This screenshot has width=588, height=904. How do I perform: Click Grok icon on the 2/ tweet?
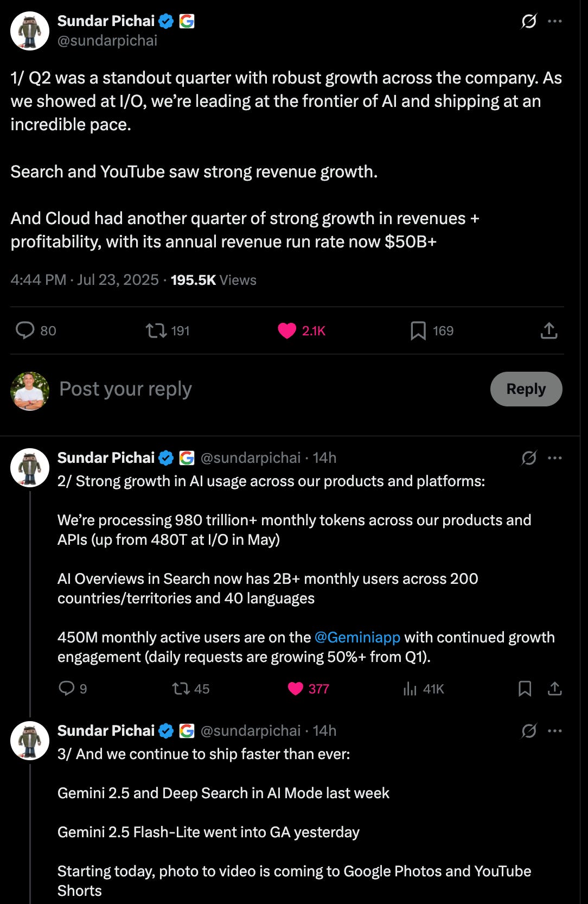(x=529, y=458)
